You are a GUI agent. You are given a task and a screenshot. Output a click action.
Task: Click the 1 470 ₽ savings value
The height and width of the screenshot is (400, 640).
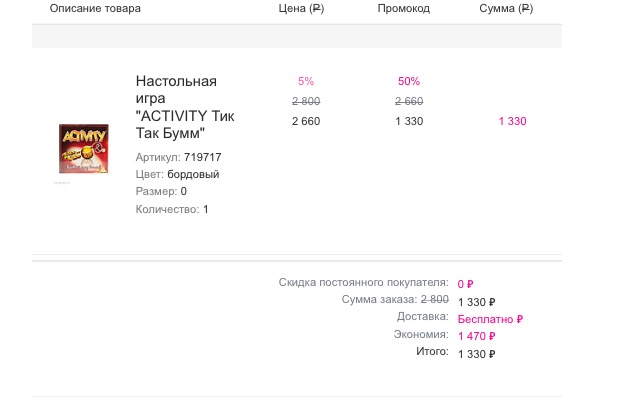pos(478,336)
